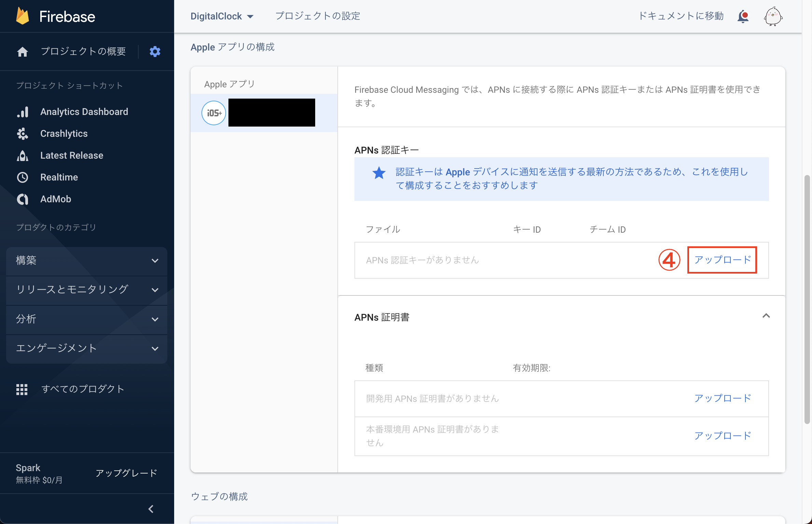Upload an APNs authentication key
Viewport: 812px width, 524px height.
click(x=722, y=260)
